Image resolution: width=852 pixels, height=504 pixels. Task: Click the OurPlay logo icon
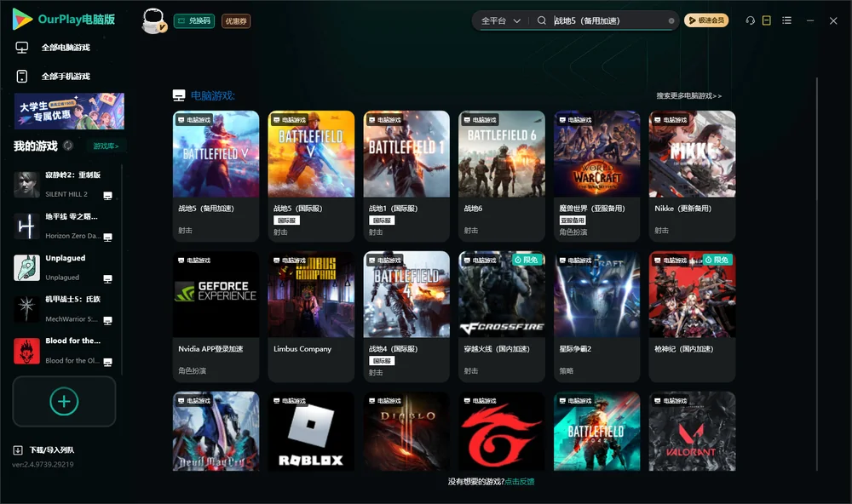22,19
